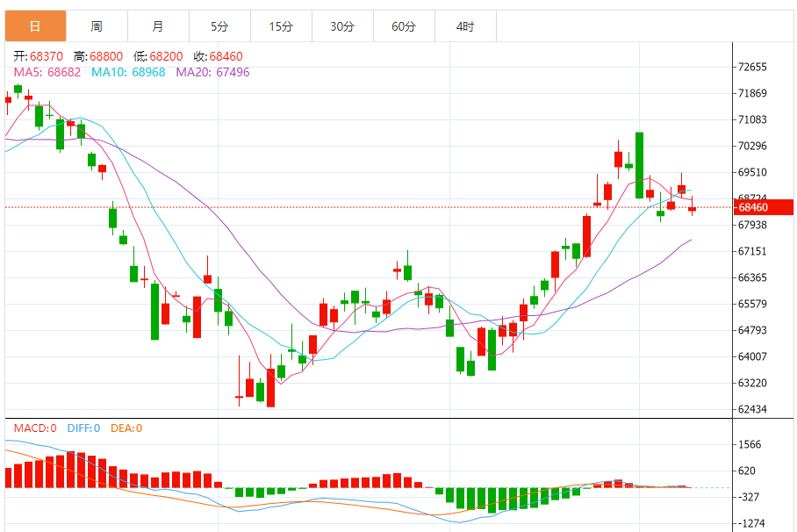Click the 高:68800 high price text
This screenshot has height=532, width=797.
[x=98, y=56]
